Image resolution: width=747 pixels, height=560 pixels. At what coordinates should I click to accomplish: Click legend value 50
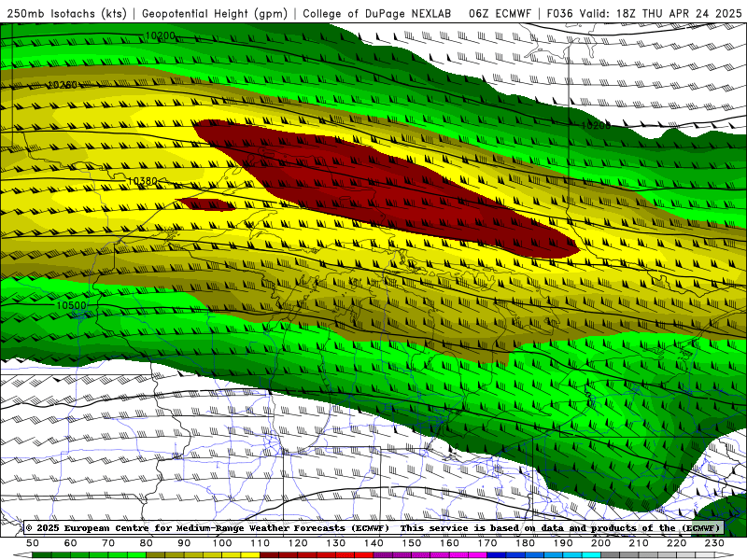pyautogui.click(x=33, y=543)
